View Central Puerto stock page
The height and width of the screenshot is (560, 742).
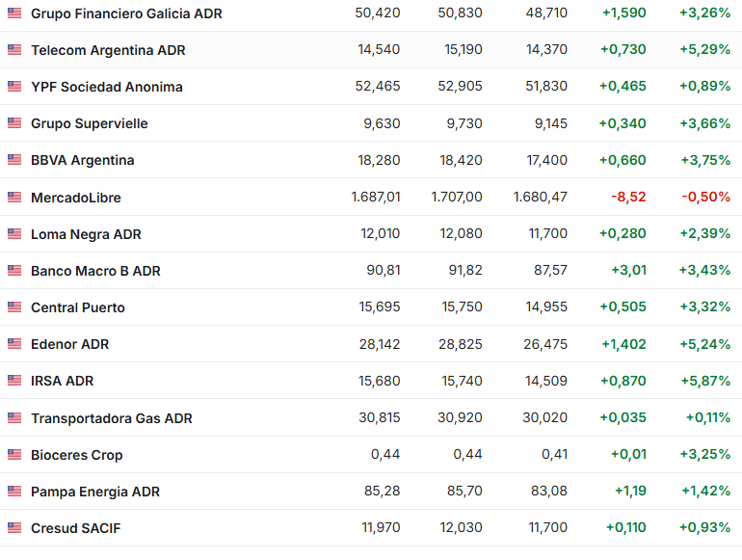tap(78, 307)
